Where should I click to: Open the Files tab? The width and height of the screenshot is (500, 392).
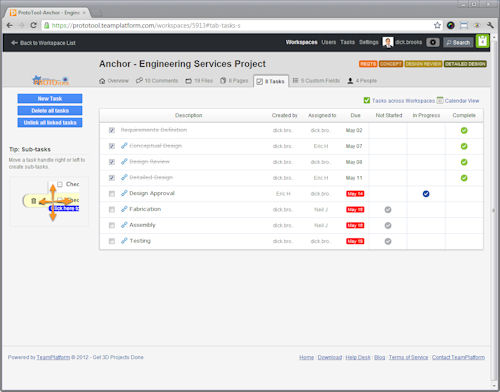(199, 81)
